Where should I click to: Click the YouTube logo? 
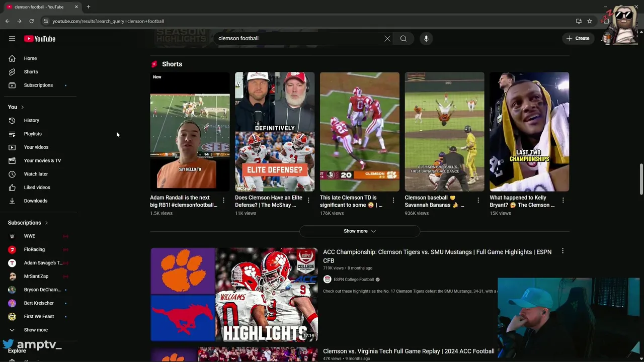[39, 39]
